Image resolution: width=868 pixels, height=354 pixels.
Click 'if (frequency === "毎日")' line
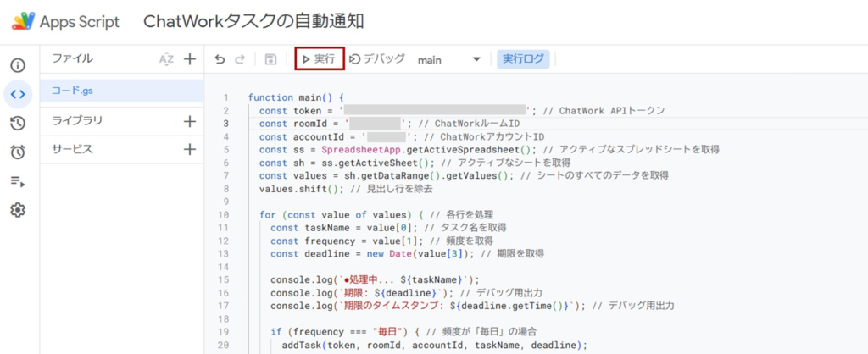pyautogui.click(x=347, y=332)
